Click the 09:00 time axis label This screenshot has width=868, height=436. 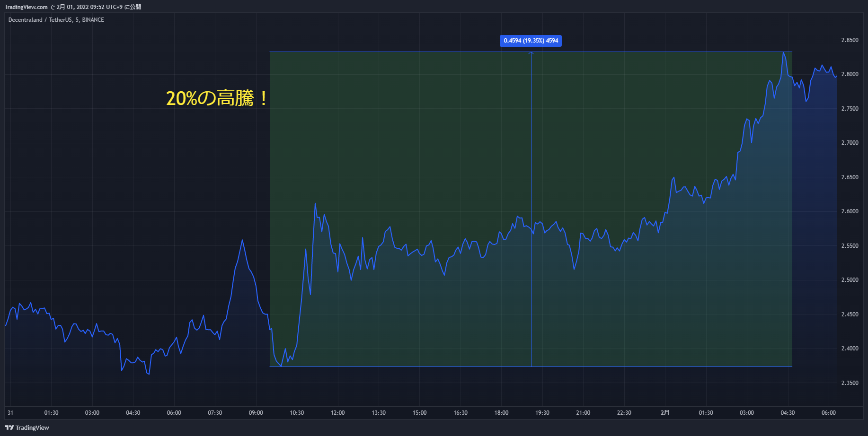pyautogui.click(x=256, y=413)
